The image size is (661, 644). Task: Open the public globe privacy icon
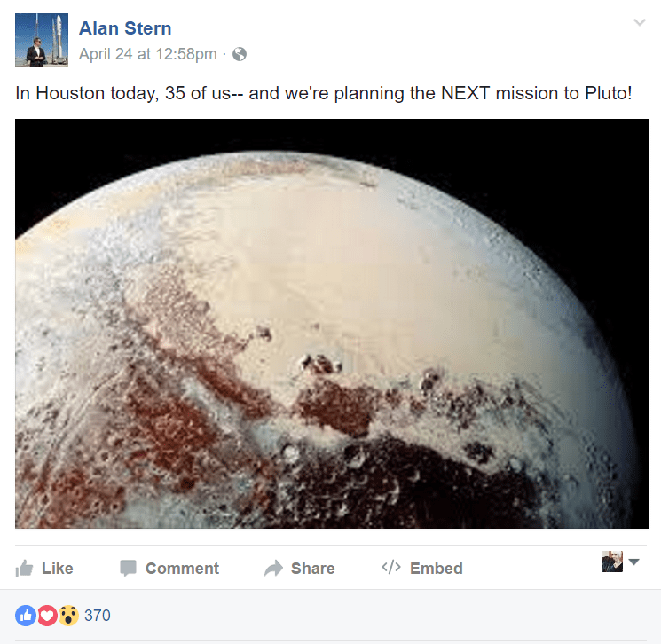coord(240,54)
